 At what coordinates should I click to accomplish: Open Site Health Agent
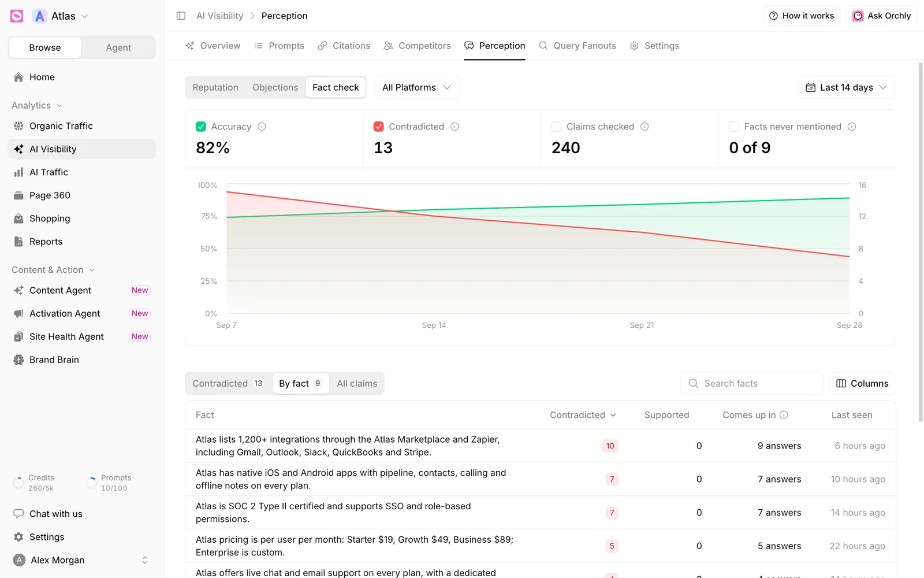[x=82, y=336]
